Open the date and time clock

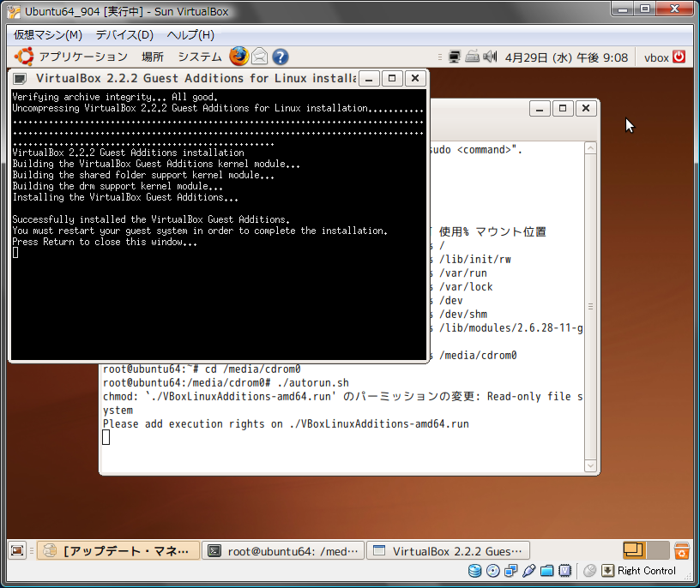point(566,57)
